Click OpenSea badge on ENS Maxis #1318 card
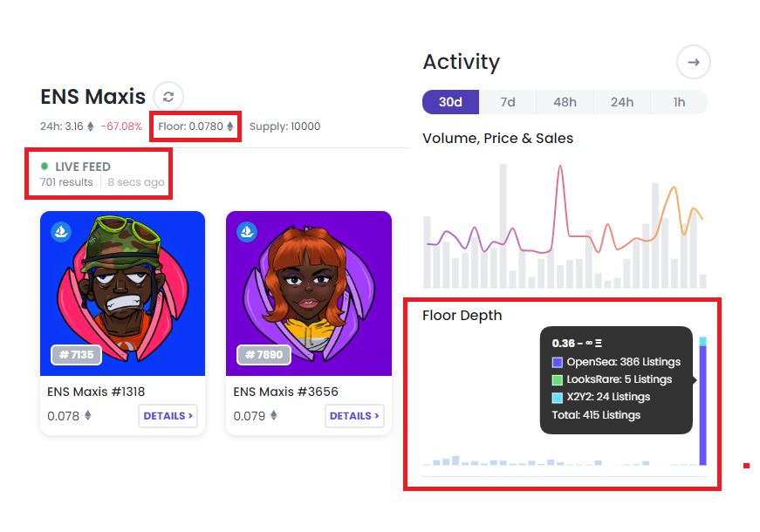760x532 pixels. (x=61, y=232)
